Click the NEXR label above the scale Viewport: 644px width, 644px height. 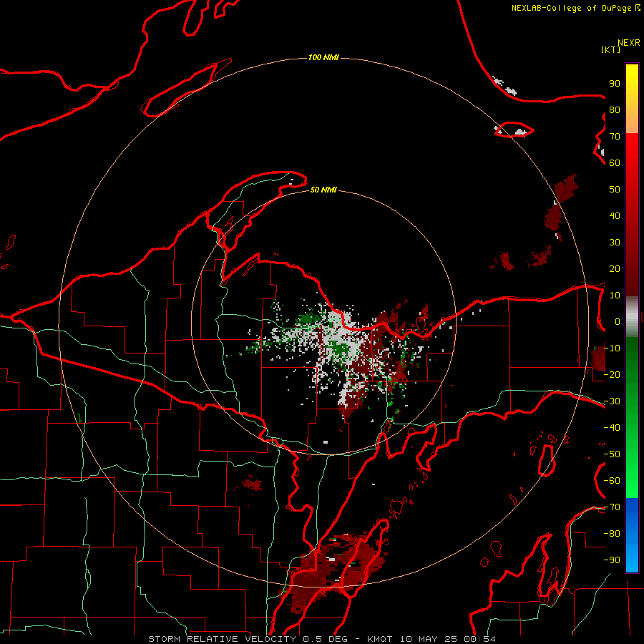click(628, 43)
